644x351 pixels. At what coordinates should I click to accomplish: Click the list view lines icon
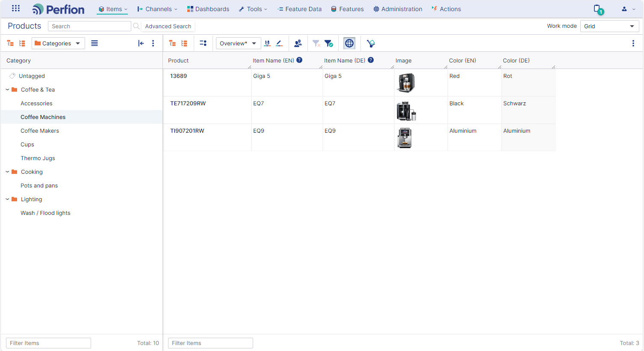point(95,43)
